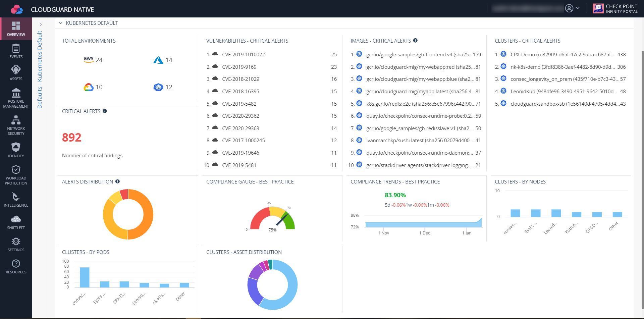Click compliance gauge at 75%

pyautogui.click(x=272, y=218)
